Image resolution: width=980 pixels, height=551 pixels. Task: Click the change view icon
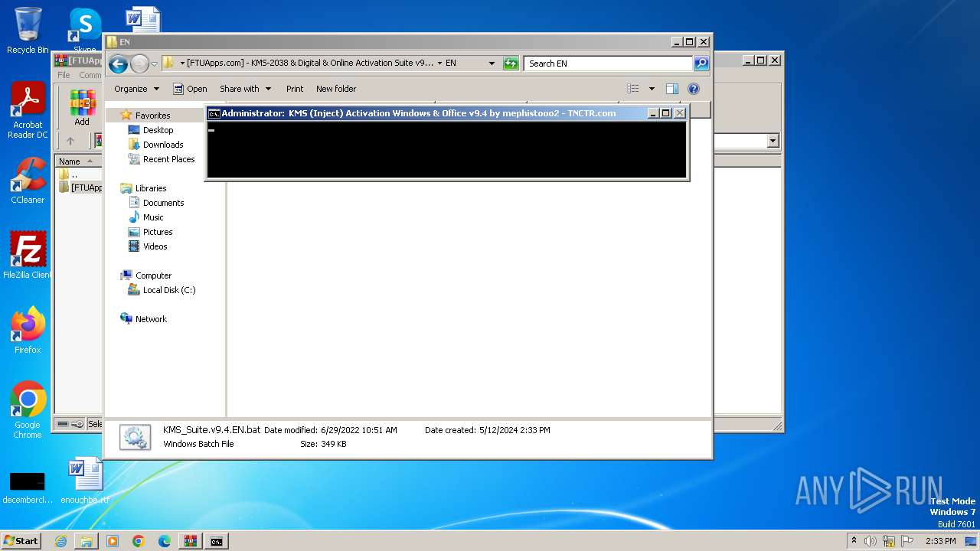632,89
